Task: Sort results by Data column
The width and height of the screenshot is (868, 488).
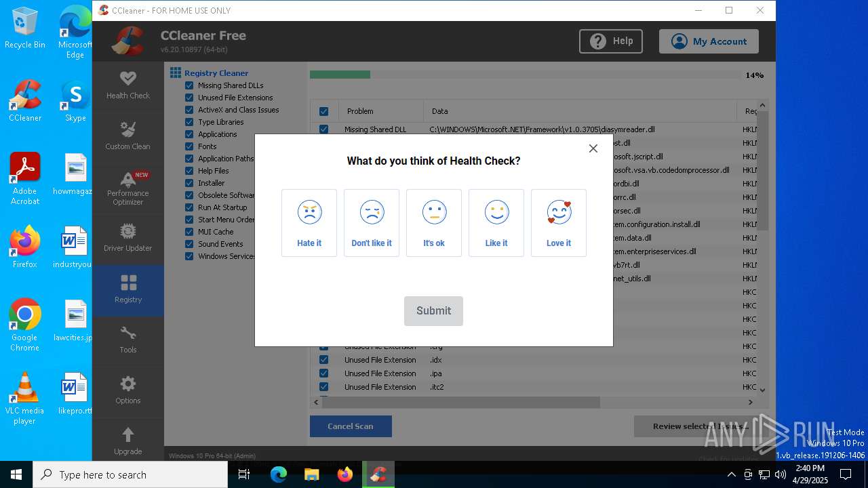Action: click(580, 111)
